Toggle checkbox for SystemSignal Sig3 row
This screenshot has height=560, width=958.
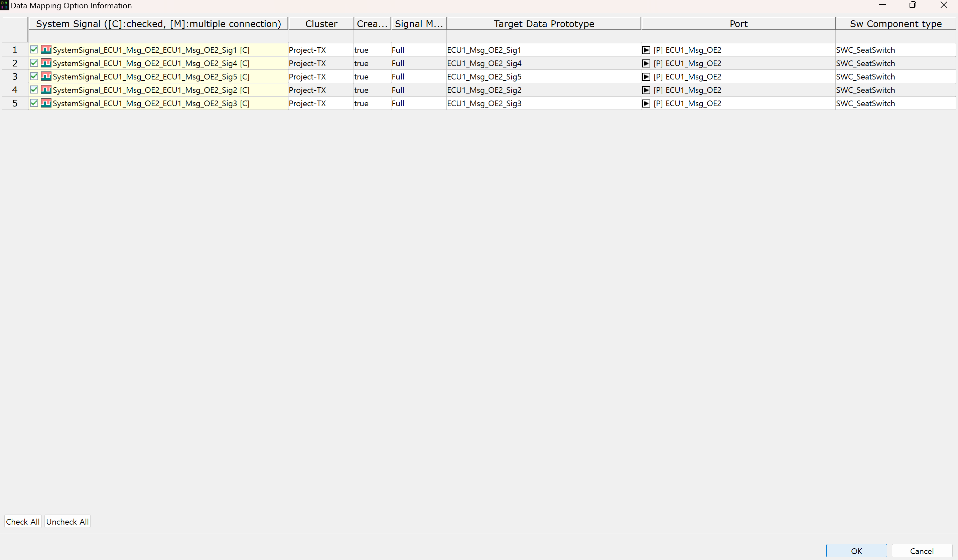click(34, 103)
